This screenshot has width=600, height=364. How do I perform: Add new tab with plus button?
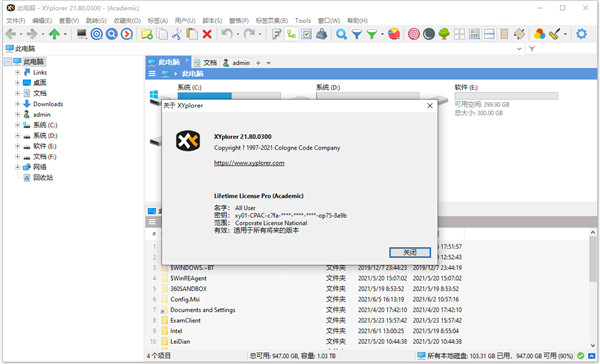(258, 63)
